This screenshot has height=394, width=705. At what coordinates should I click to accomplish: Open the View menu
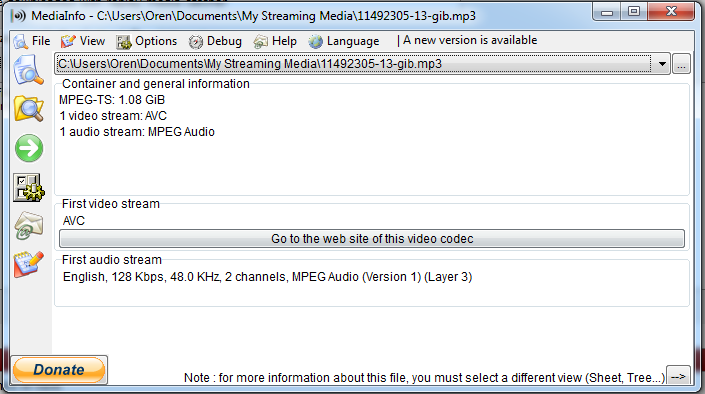point(83,41)
